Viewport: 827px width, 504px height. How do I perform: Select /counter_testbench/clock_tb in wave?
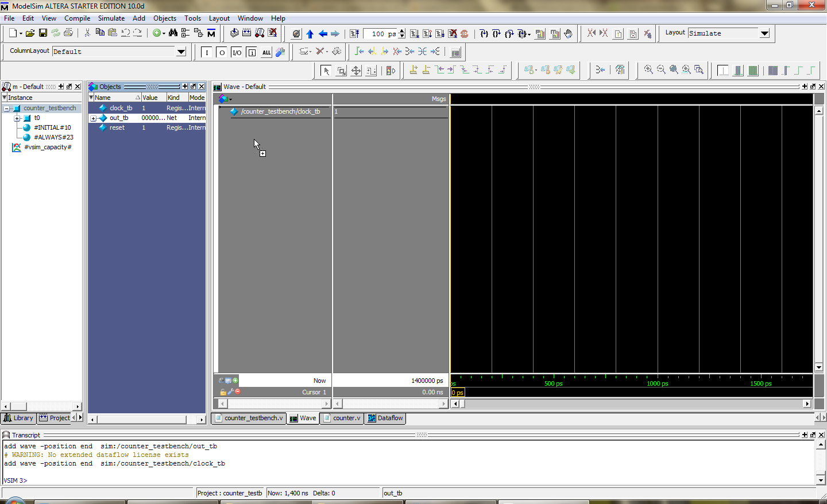pos(280,111)
